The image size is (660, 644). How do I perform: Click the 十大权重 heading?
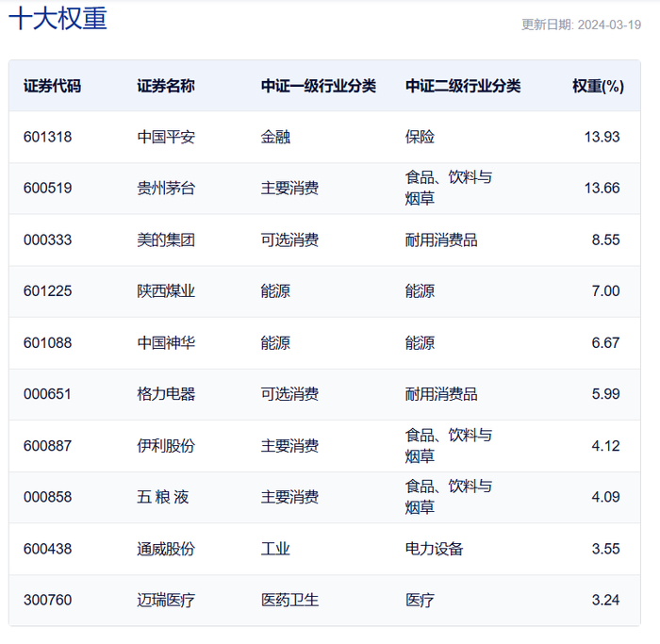(x=58, y=19)
